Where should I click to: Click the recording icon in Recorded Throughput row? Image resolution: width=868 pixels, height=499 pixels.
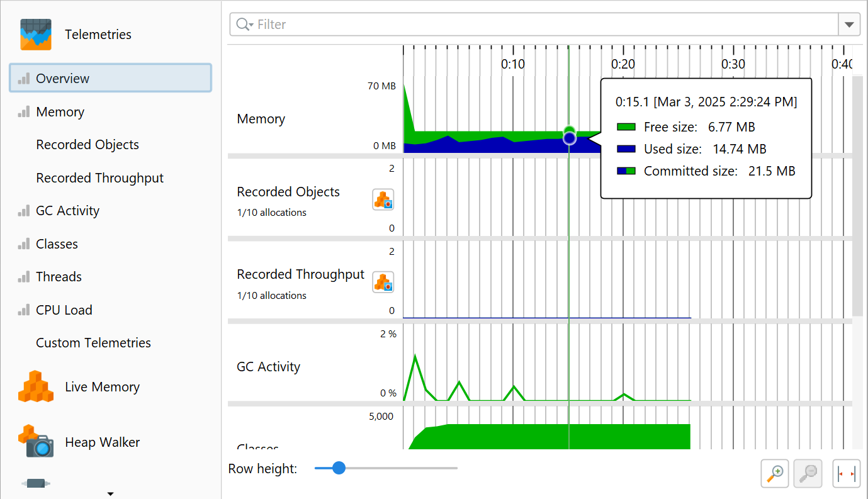[x=383, y=283]
